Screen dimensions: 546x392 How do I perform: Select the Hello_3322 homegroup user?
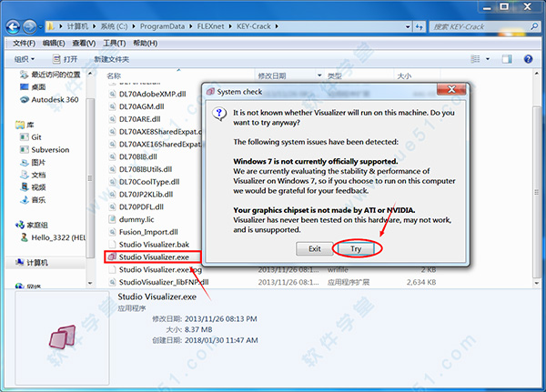pos(52,237)
